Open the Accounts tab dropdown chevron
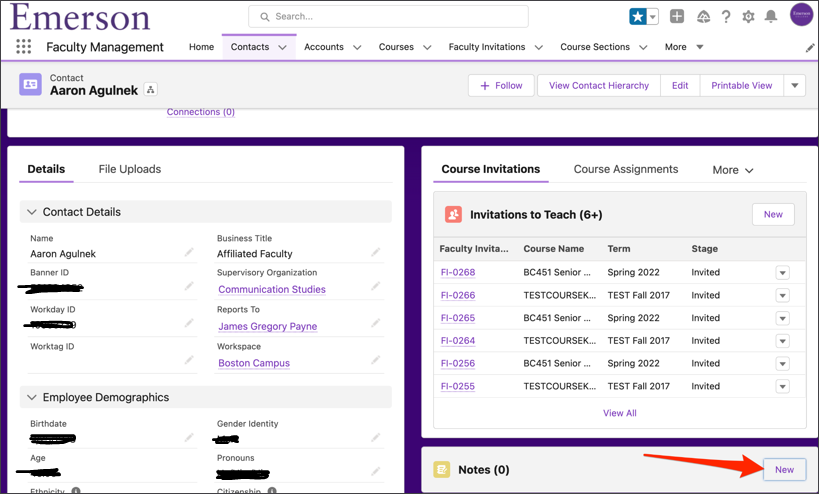Image resolution: width=819 pixels, height=494 pixels. pyautogui.click(x=357, y=47)
